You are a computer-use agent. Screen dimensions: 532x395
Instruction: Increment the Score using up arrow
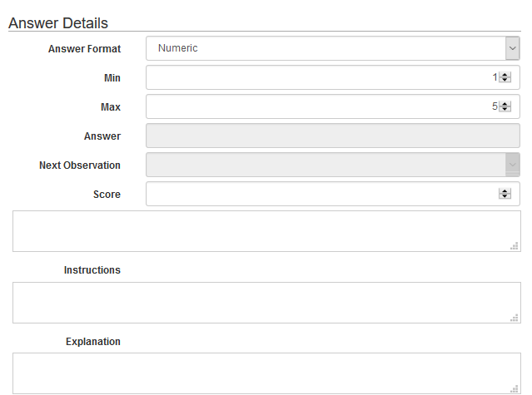(x=505, y=191)
